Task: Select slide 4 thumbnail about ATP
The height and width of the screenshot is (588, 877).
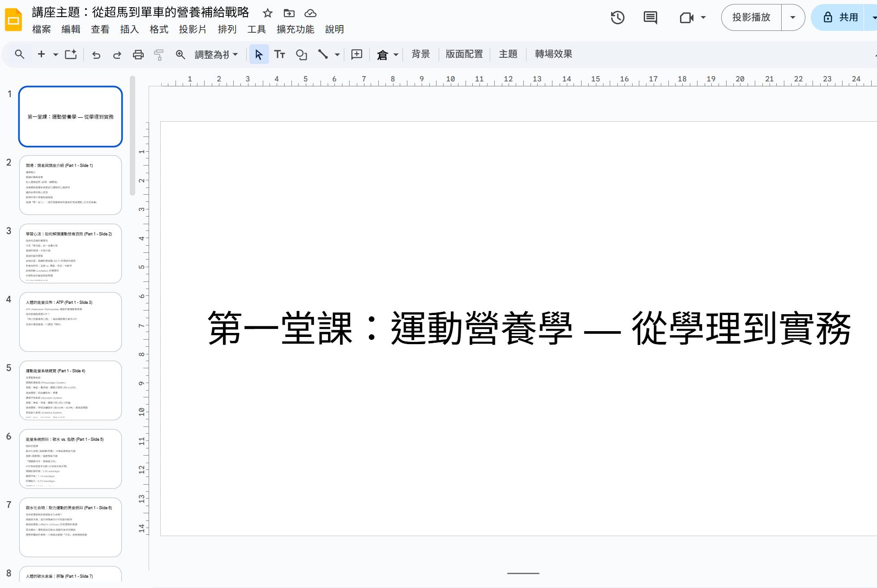Action: (70, 322)
